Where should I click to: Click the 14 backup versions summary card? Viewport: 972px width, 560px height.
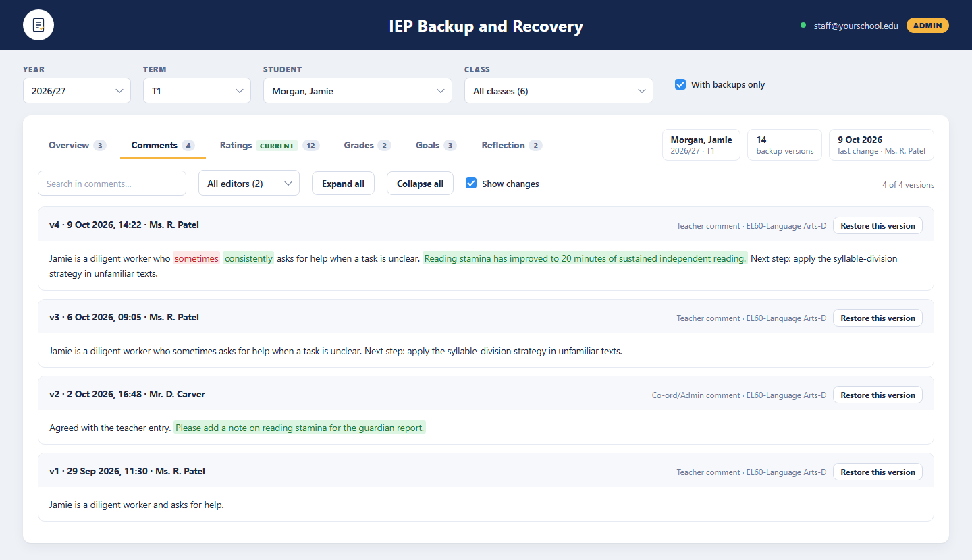tap(784, 144)
